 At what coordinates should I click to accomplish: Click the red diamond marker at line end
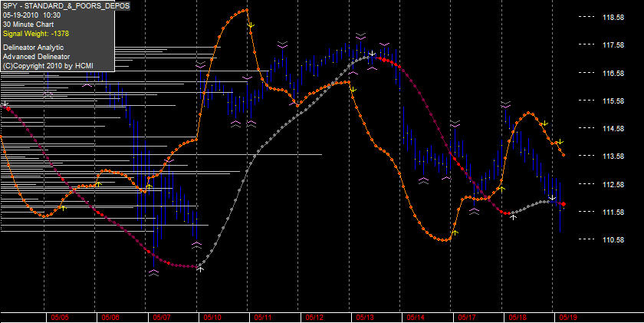(563, 204)
